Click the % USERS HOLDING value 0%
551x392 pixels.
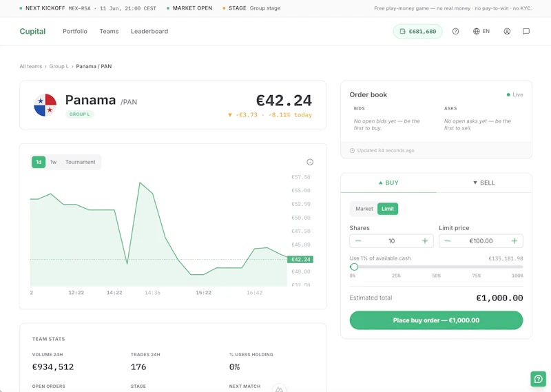[x=234, y=367]
